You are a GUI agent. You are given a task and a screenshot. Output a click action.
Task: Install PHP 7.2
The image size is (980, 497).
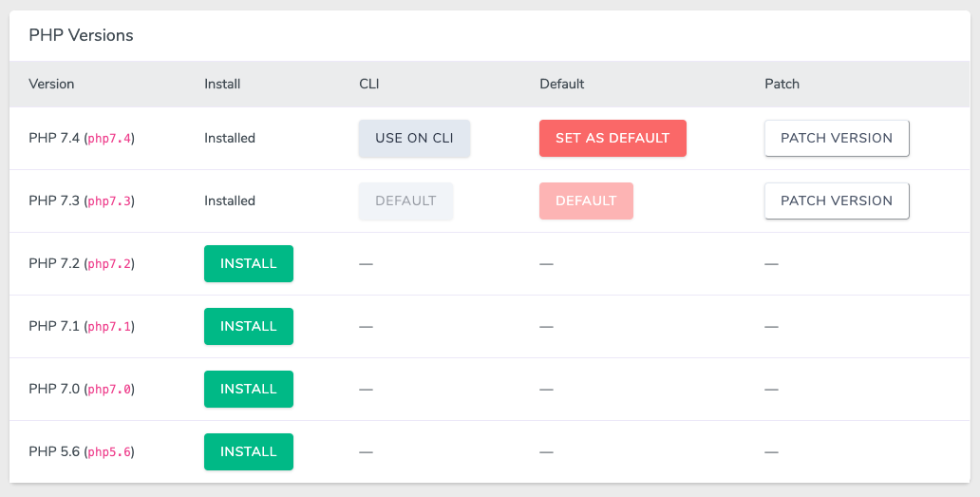[x=249, y=263]
